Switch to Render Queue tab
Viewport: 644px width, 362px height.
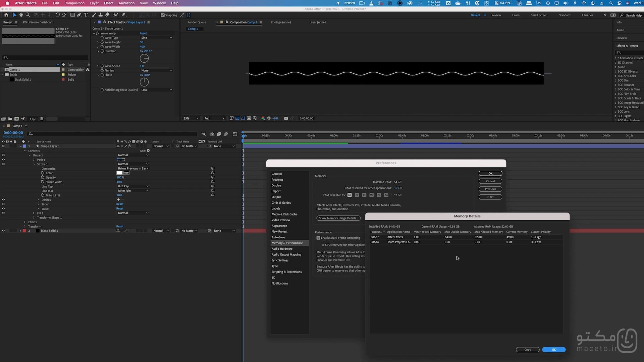tap(197, 22)
